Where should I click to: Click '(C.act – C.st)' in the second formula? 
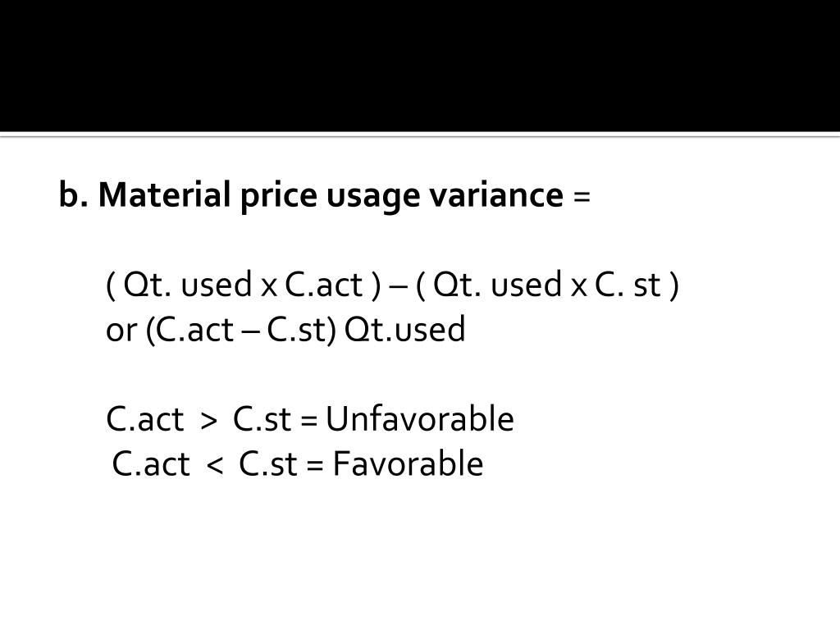(x=240, y=330)
